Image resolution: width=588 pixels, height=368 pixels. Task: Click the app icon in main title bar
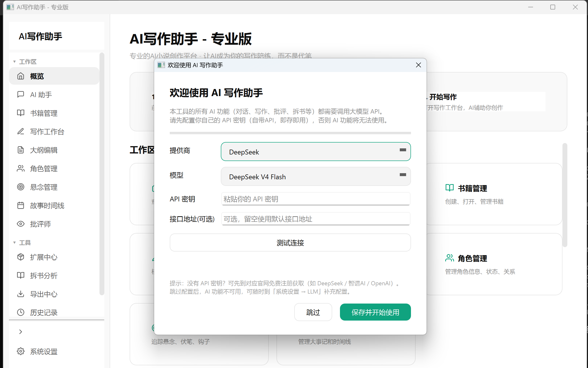[10, 7]
